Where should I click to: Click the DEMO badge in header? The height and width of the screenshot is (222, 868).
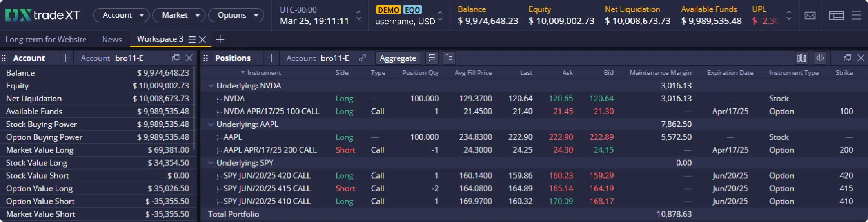[388, 10]
